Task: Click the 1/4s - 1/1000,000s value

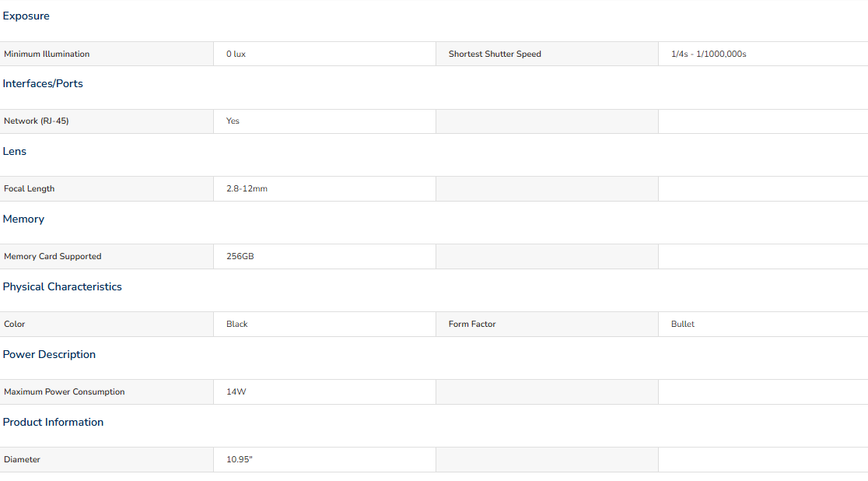Action: coord(709,54)
